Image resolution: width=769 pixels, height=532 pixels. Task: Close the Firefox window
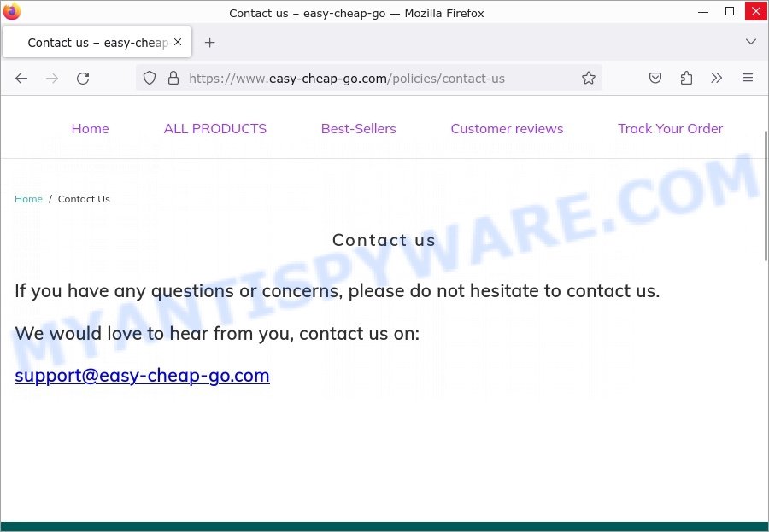(x=756, y=11)
